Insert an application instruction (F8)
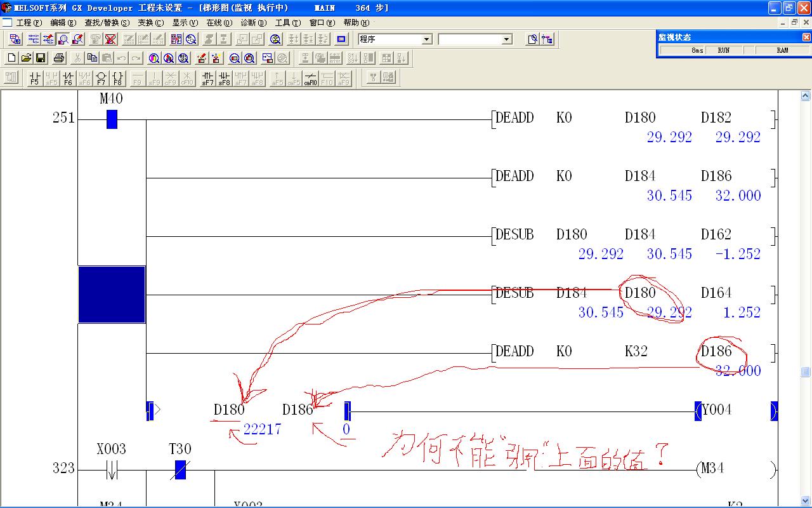Image resolution: width=812 pixels, height=508 pixels. (x=117, y=78)
